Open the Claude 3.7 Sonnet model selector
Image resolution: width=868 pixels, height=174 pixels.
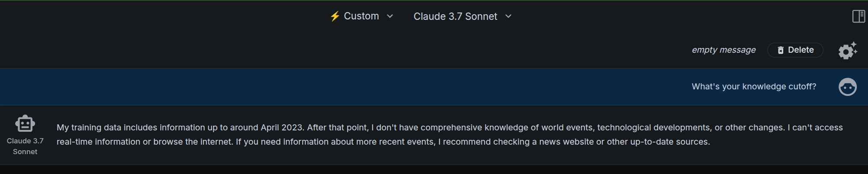pos(463,16)
